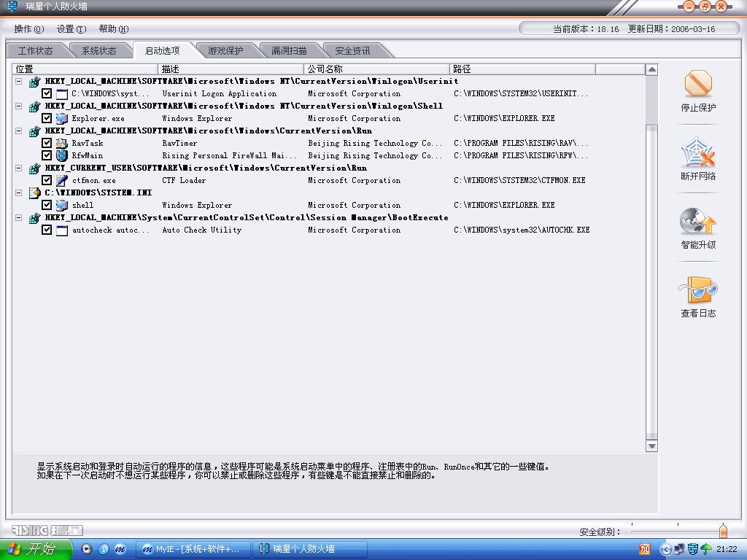Click the registry icon beside Winlogon\Shell key
747x560 pixels.
point(34,106)
